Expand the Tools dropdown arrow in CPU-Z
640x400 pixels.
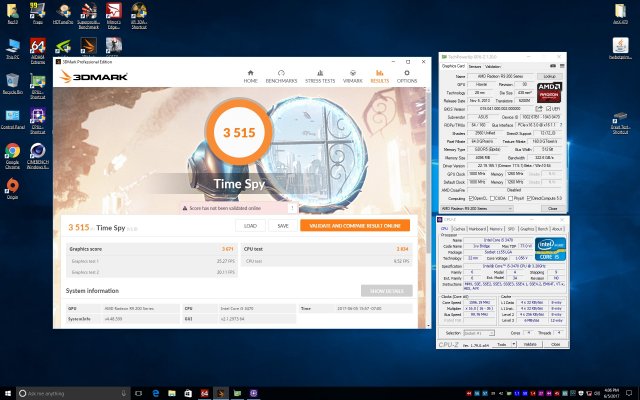pos(514,344)
